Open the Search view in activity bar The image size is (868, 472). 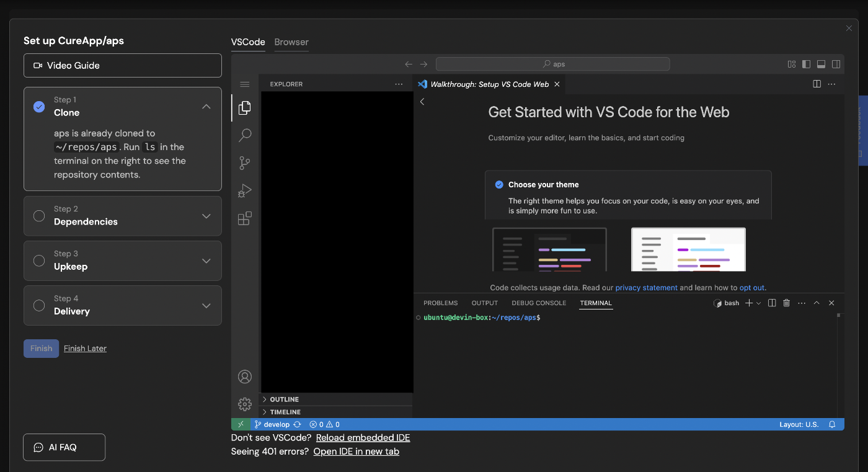click(x=245, y=135)
